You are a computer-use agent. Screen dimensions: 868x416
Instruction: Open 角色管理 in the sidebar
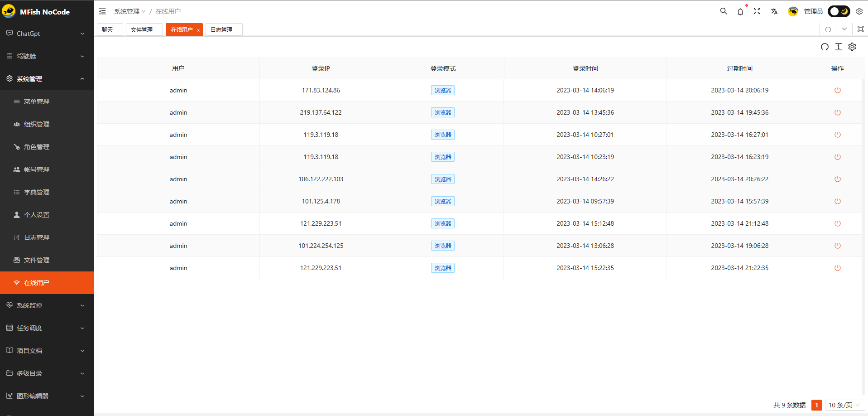(x=47, y=147)
